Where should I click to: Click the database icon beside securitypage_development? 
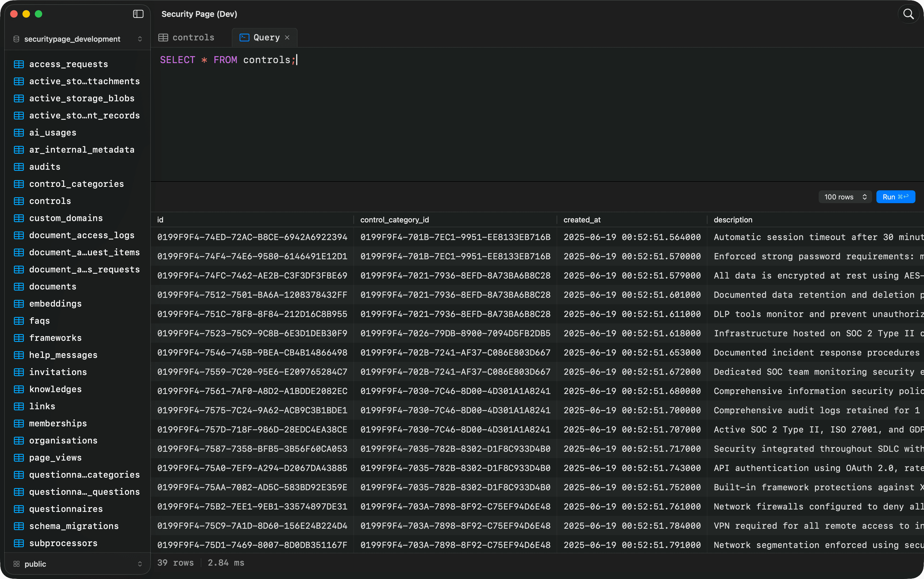(x=16, y=39)
